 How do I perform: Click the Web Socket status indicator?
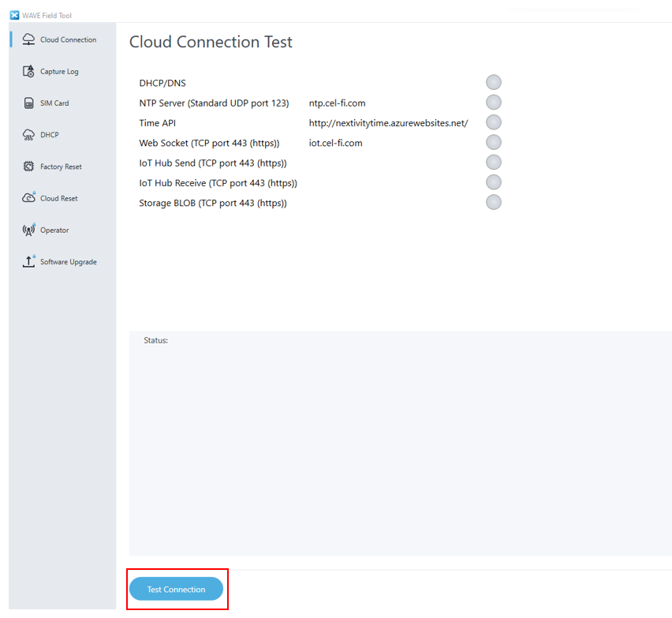point(494,142)
